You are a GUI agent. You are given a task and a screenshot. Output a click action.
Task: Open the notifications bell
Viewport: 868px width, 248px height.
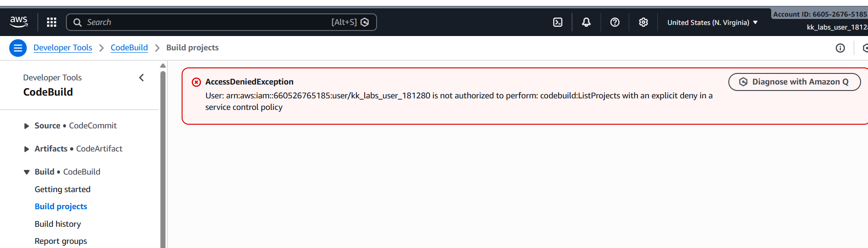(x=586, y=22)
